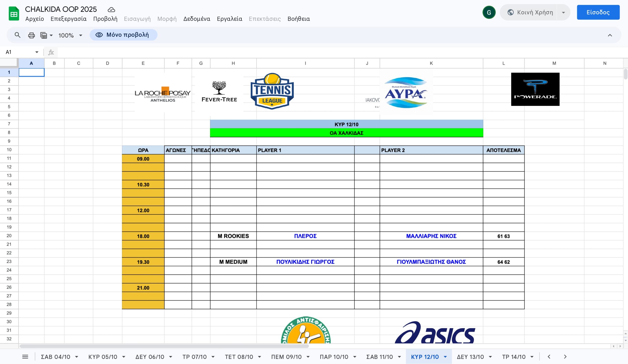This screenshot has height=364, width=628.
Task: Click the search magnifier icon in toolbar
Action: pos(17,35)
